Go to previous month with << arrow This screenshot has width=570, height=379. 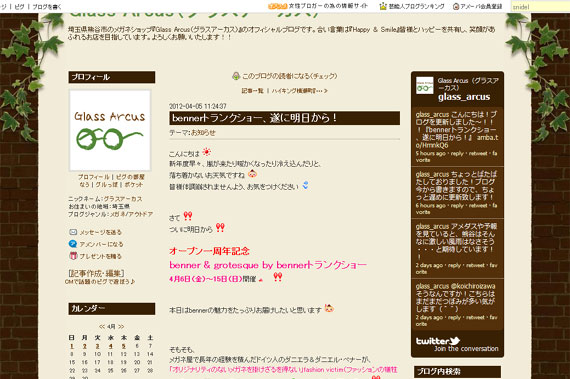coord(102,326)
